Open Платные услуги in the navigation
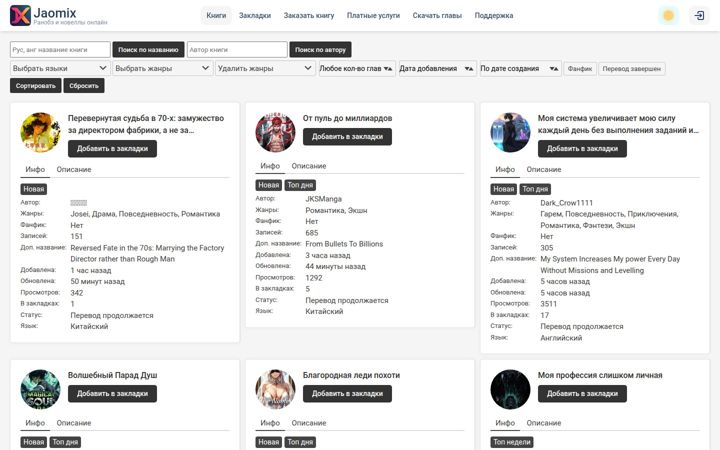The width and height of the screenshot is (720, 450). click(x=373, y=16)
